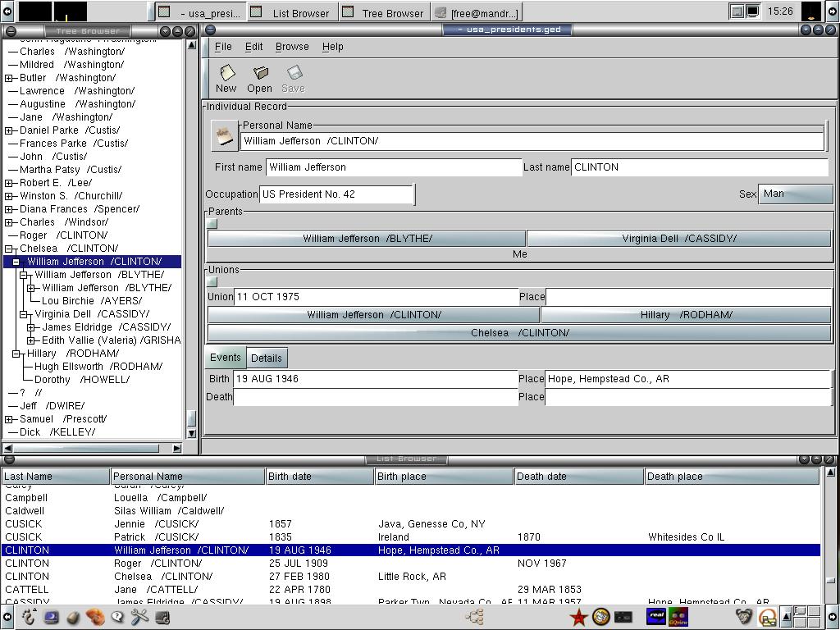Click the dark drawer icon after the wrench
The image size is (840, 630).
tap(162, 618)
